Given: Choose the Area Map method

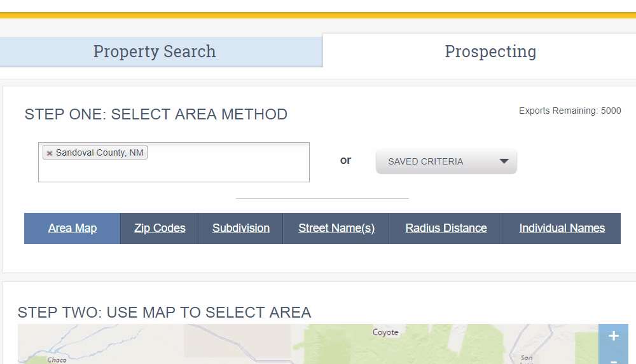Looking at the screenshot, I should pyautogui.click(x=73, y=228).
